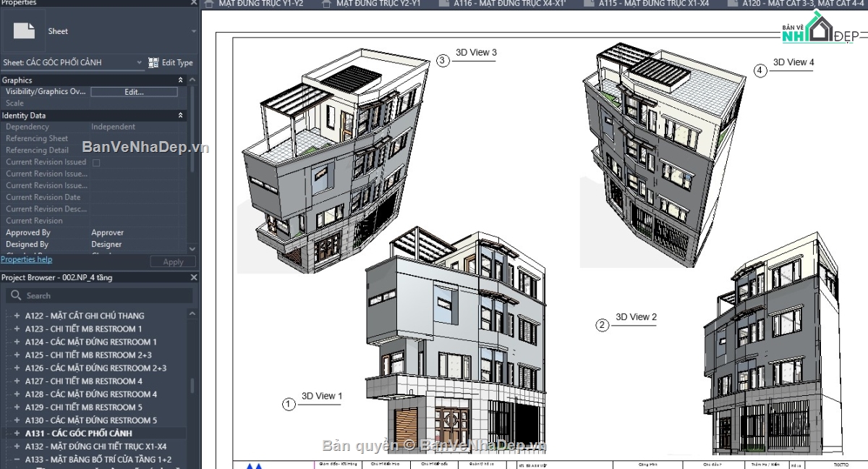Image resolution: width=868 pixels, height=469 pixels.
Task: Collapse sheet A133 - MẶT BẰNG BỐ TRÍ CỬA
Action: coord(17,460)
